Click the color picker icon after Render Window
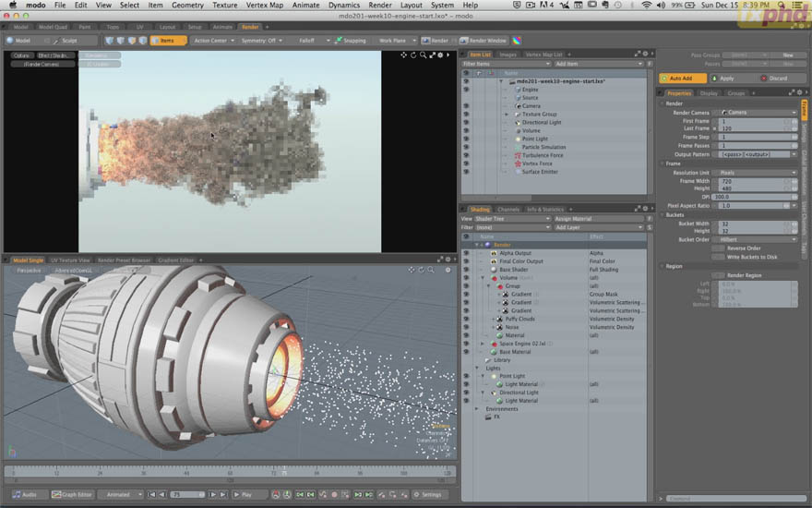Image resolution: width=812 pixels, height=508 pixels. (x=517, y=41)
